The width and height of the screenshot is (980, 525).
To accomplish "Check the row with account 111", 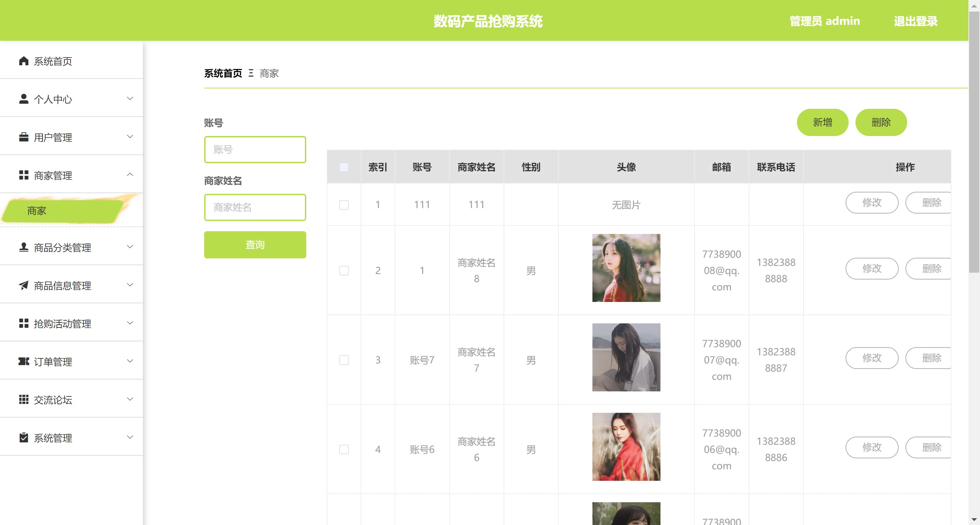I will point(344,205).
